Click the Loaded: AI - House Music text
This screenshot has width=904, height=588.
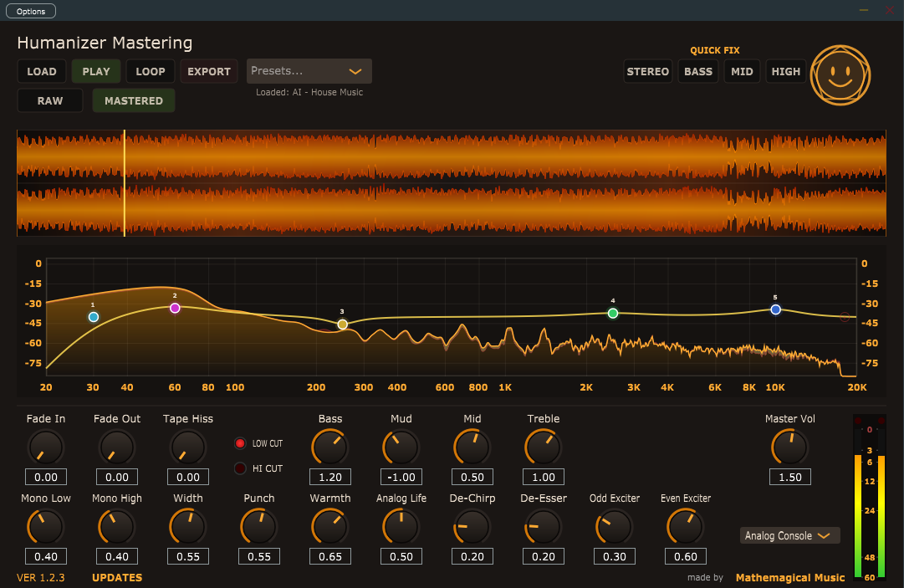309,92
